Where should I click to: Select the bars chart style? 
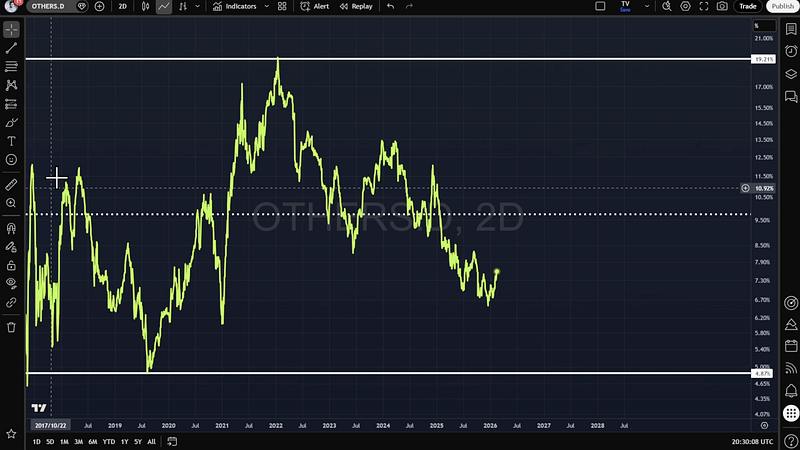pyautogui.click(x=145, y=6)
